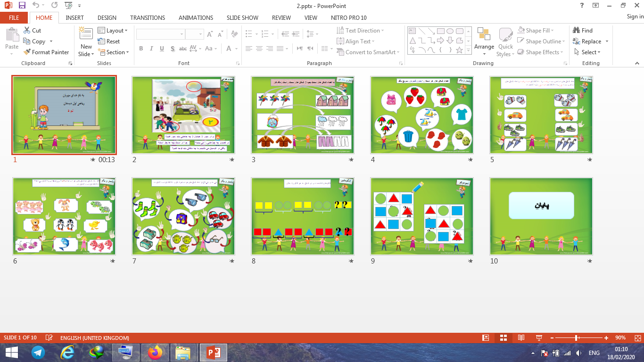644x362 pixels.
Task: Save the presentation using the floppy icon
Action: tap(22, 6)
